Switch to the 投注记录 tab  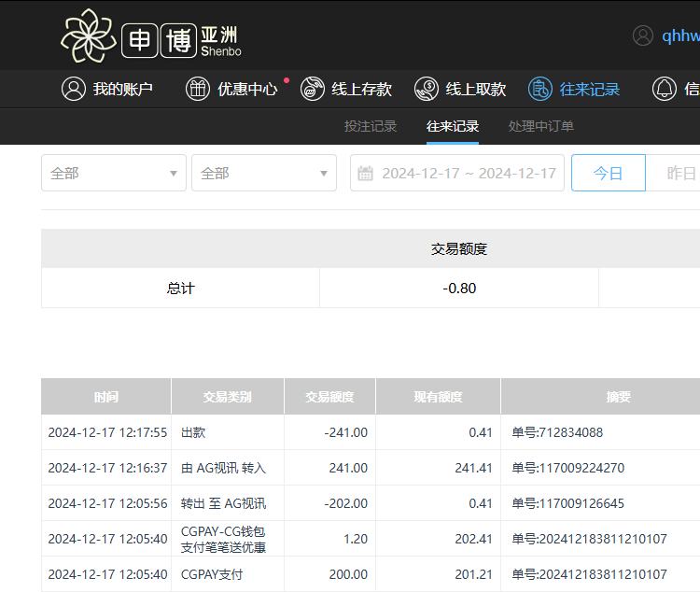point(371,126)
